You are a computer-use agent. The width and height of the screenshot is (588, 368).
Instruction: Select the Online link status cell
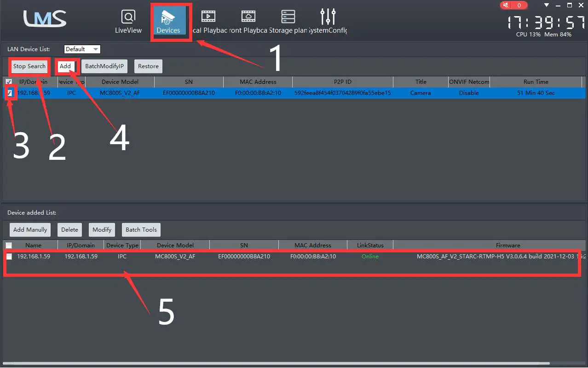(x=370, y=257)
